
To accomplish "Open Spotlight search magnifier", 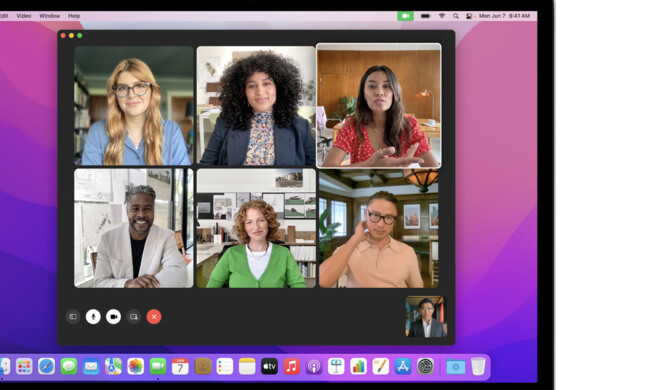I will coord(456,16).
